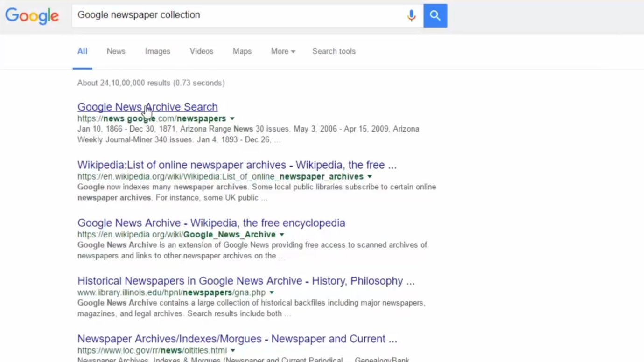
Task: Open the Maps tab
Action: click(242, 51)
